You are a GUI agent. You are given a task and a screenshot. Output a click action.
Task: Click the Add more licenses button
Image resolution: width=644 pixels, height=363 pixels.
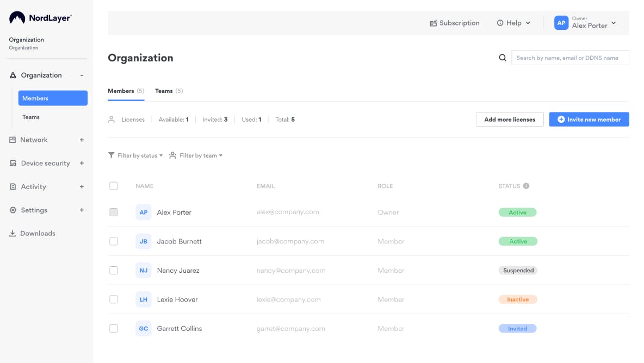[x=510, y=120]
